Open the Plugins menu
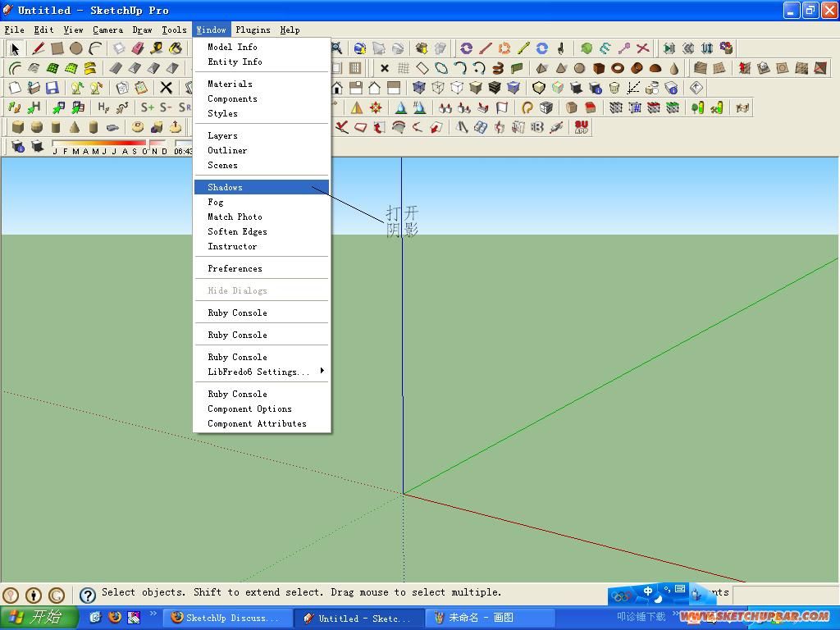 click(253, 30)
